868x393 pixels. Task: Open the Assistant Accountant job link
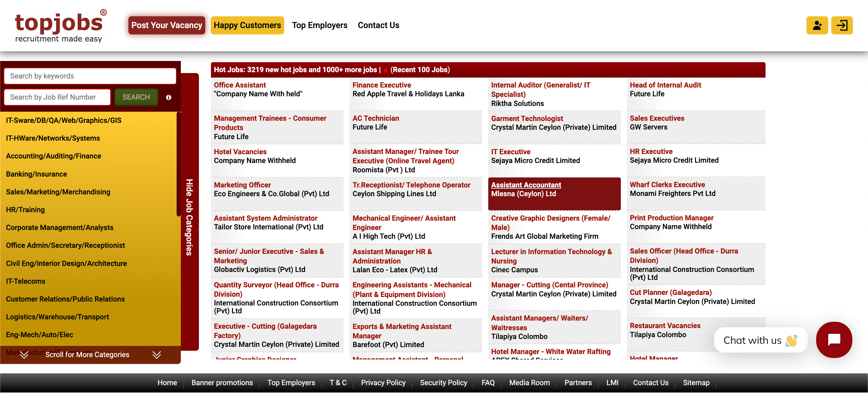(526, 185)
